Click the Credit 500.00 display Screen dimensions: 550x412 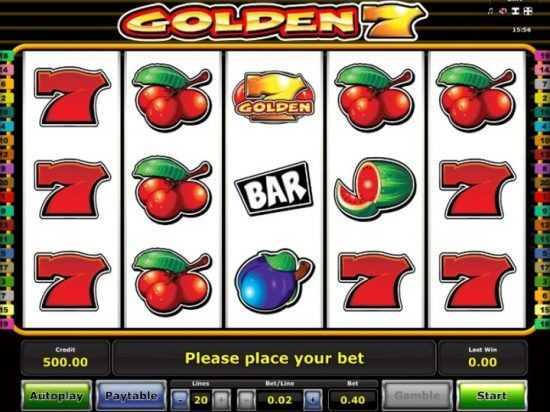click(x=65, y=358)
